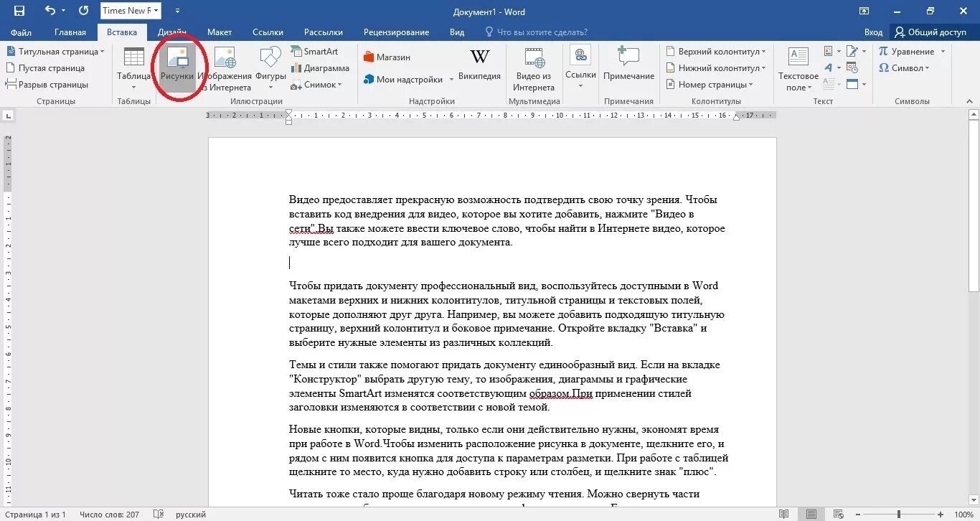The image size is (980, 521).
Task: Insert a chart with Диаграмма
Action: click(320, 68)
